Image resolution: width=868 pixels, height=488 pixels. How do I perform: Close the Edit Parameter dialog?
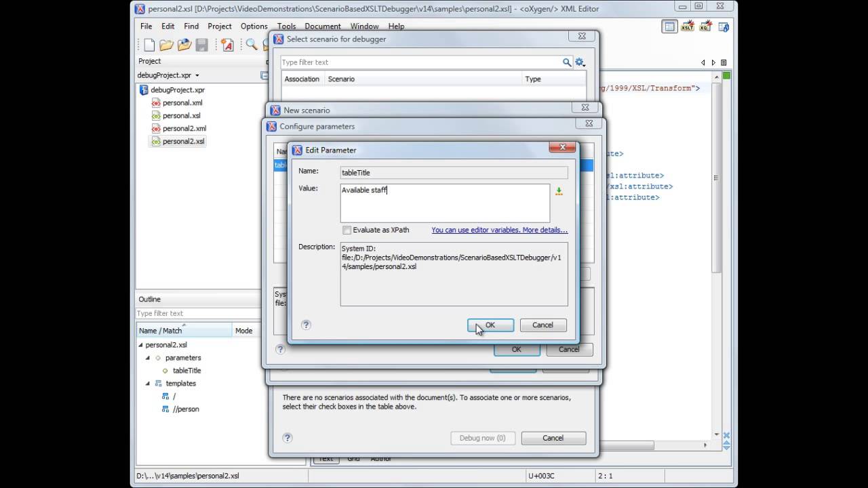562,147
